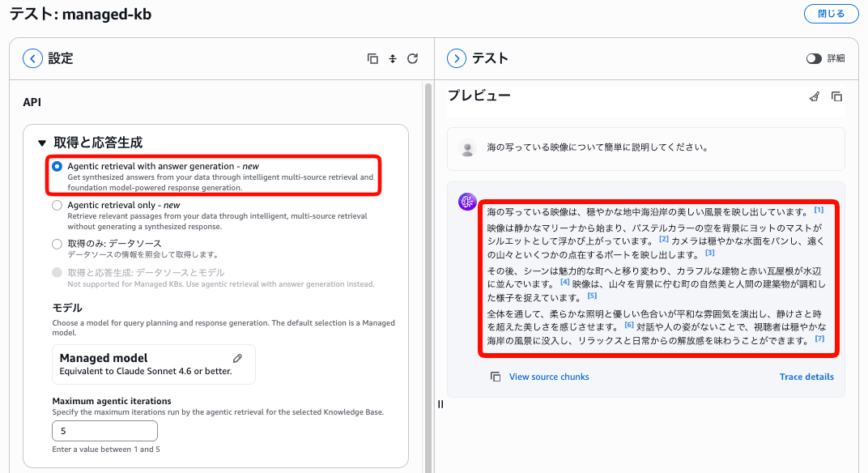Viewport: 868px width, 473px height.
Task: Click the right chevron next to テスト
Action: click(457, 58)
